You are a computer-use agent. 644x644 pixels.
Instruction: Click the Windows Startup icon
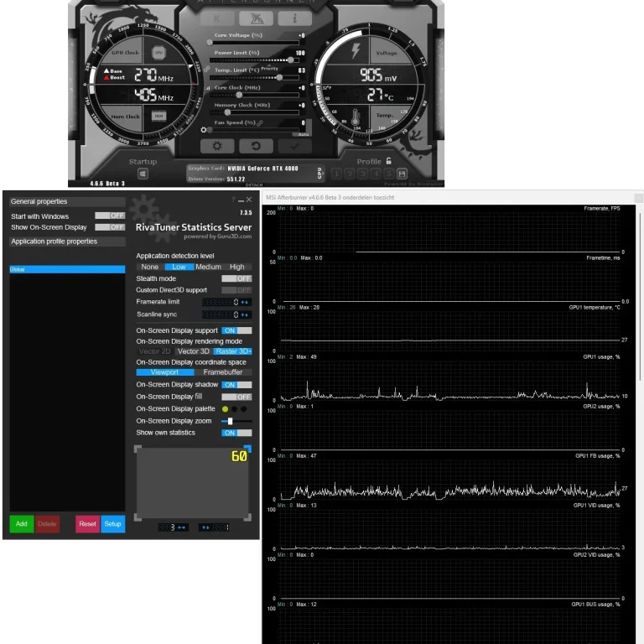point(143,174)
